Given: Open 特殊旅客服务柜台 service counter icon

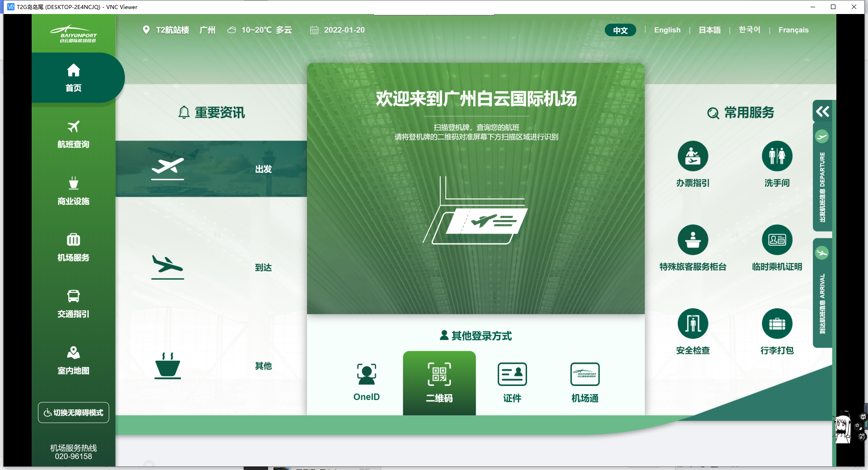Looking at the screenshot, I should pyautogui.click(x=693, y=240).
